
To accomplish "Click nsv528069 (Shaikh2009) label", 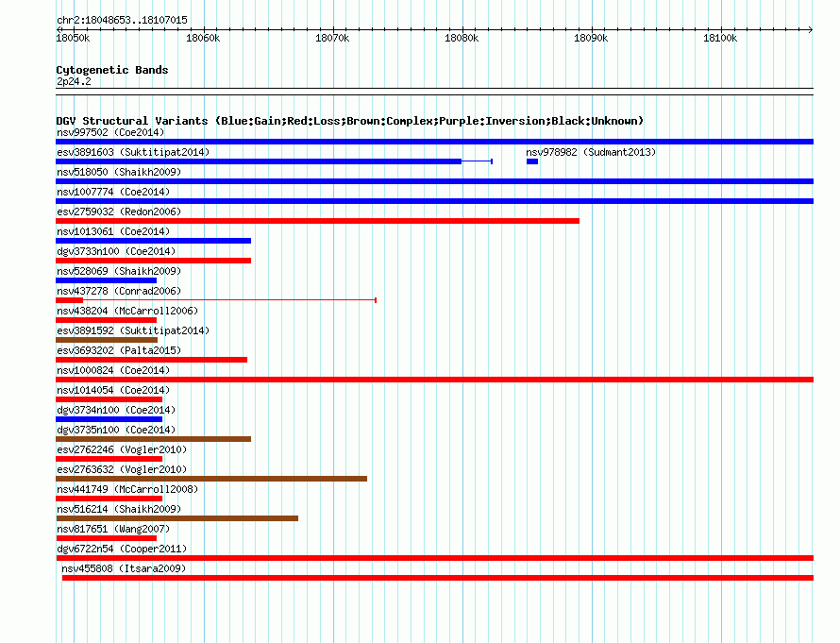I will [x=119, y=271].
